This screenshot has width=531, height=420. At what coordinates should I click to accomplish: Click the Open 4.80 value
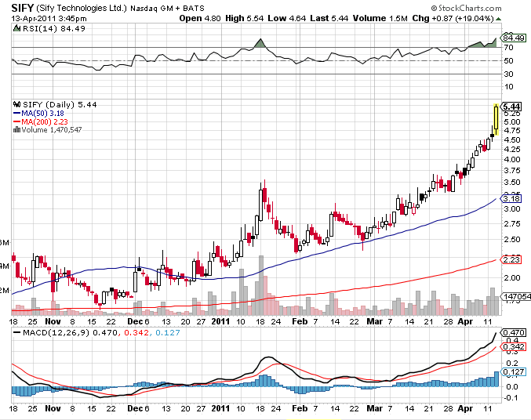200,18
